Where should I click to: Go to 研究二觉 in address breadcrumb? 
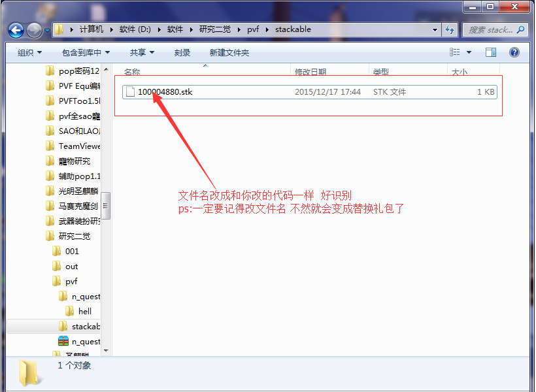tap(214, 29)
